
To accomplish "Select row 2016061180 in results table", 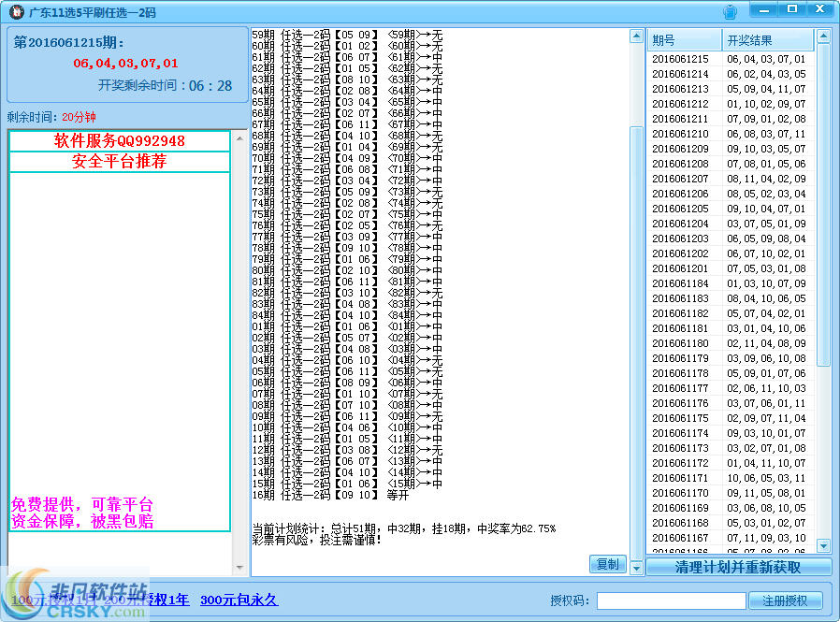I will click(731, 343).
